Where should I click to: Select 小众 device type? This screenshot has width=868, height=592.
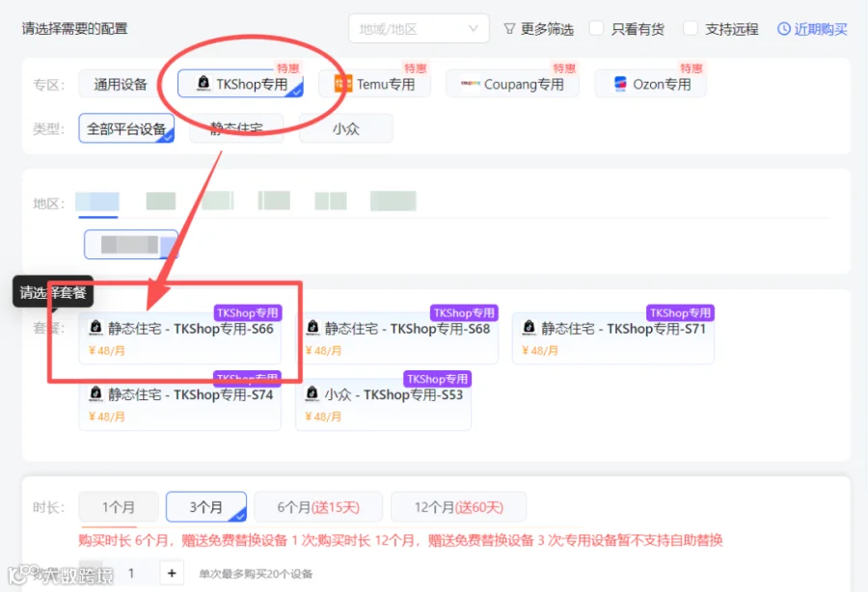(346, 128)
